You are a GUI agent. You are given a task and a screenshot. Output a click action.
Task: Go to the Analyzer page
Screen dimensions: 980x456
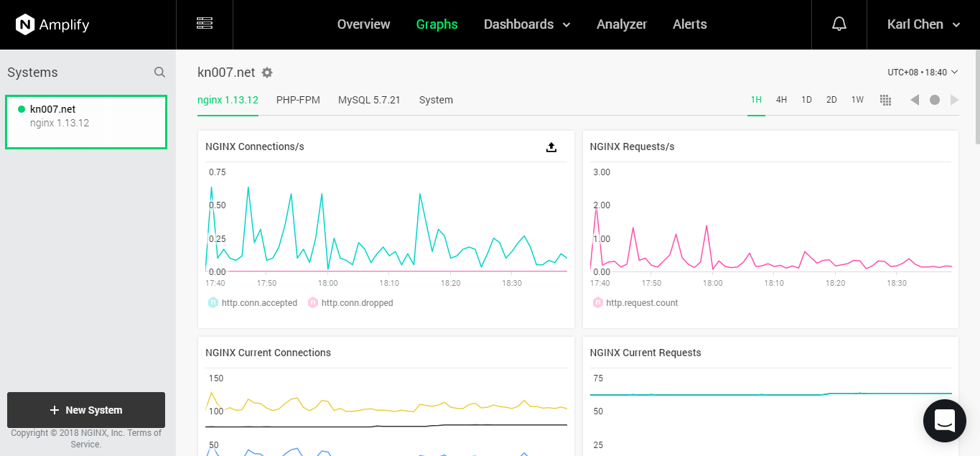(622, 24)
